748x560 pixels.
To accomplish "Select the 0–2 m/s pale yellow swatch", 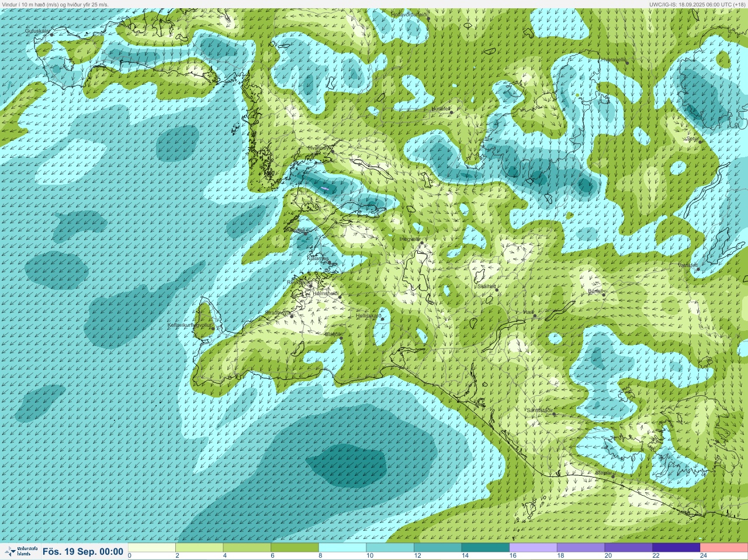I will pyautogui.click(x=151, y=548).
